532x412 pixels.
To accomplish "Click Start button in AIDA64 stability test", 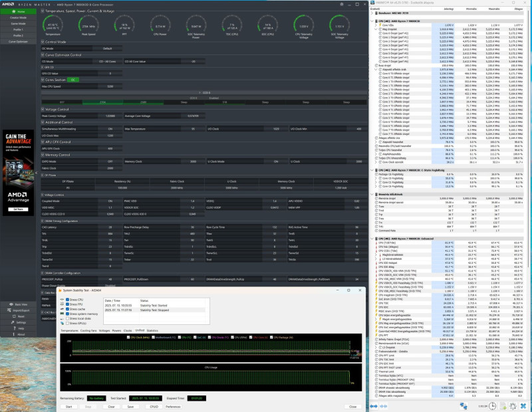I will 69,407.
